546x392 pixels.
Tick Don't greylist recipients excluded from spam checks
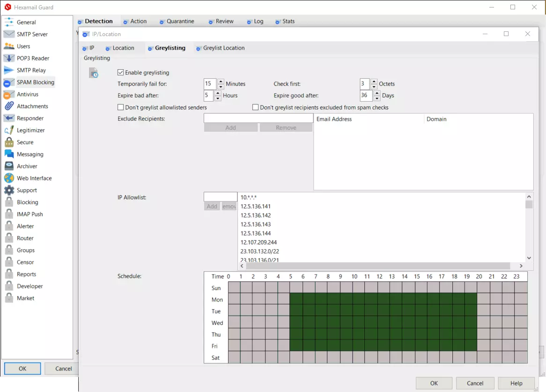pos(256,107)
